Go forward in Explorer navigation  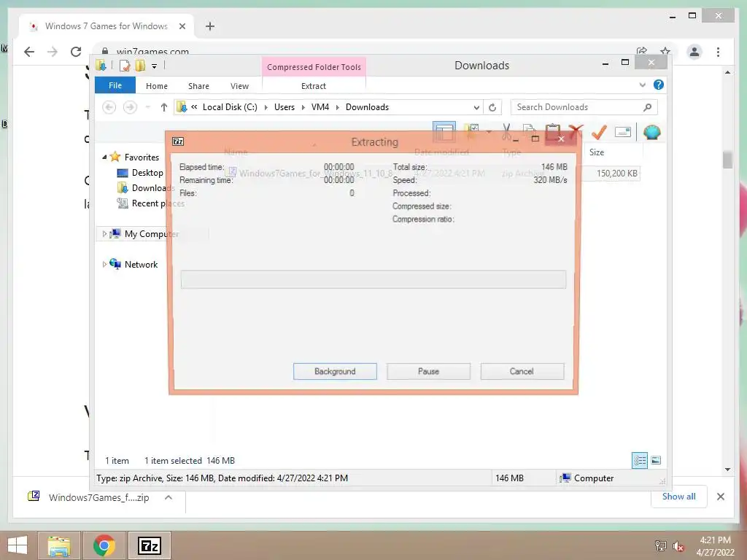coord(130,107)
